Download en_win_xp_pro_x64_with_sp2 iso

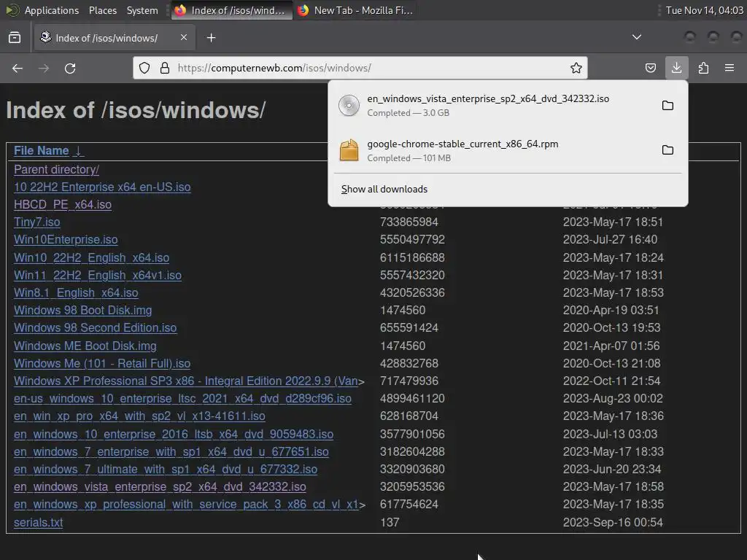tap(139, 416)
